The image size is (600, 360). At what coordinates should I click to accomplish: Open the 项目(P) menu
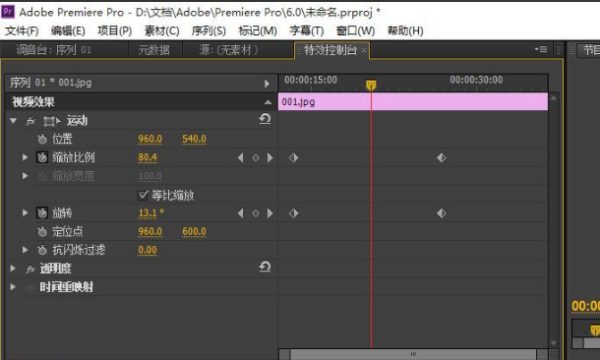(115, 31)
